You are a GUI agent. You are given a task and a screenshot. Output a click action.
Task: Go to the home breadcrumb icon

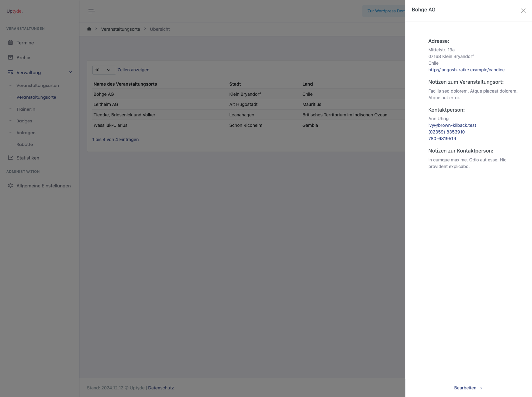(x=89, y=29)
